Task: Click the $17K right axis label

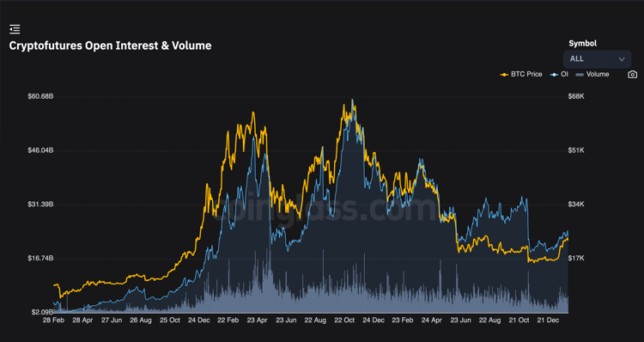Action: (x=576, y=258)
